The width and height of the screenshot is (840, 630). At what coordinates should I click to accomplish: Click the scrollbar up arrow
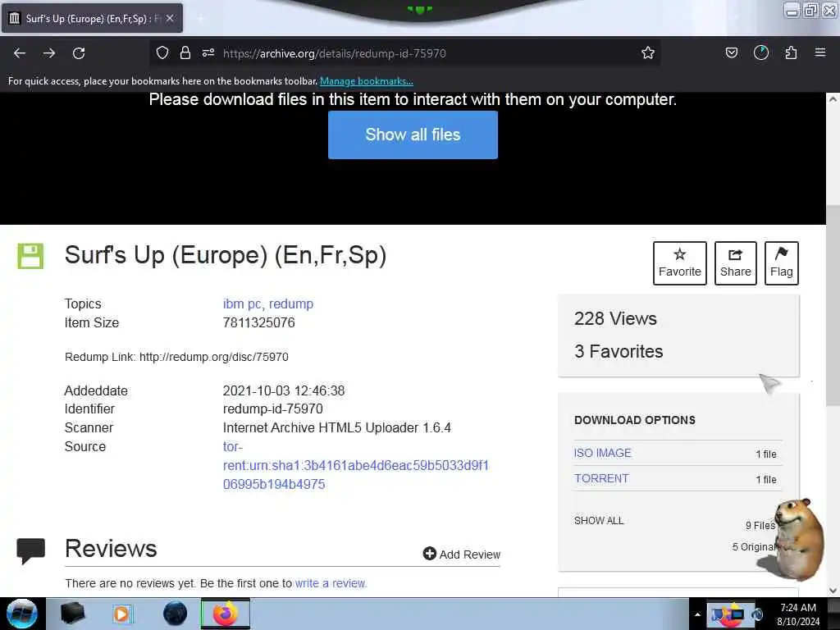833,99
